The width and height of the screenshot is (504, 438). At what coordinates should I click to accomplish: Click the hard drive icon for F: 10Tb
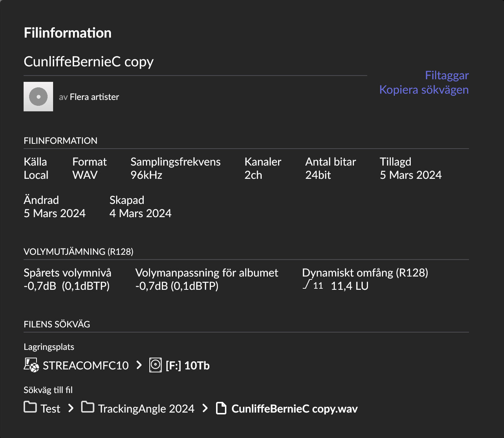tap(155, 365)
